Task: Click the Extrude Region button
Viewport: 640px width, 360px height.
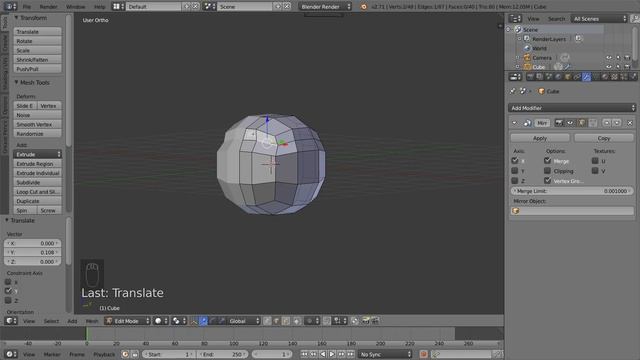Action: 38,164
